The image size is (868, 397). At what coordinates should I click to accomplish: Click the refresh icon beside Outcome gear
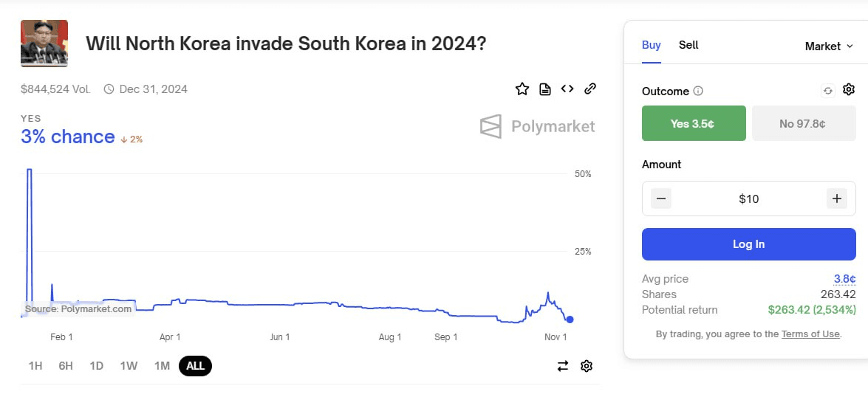[828, 91]
